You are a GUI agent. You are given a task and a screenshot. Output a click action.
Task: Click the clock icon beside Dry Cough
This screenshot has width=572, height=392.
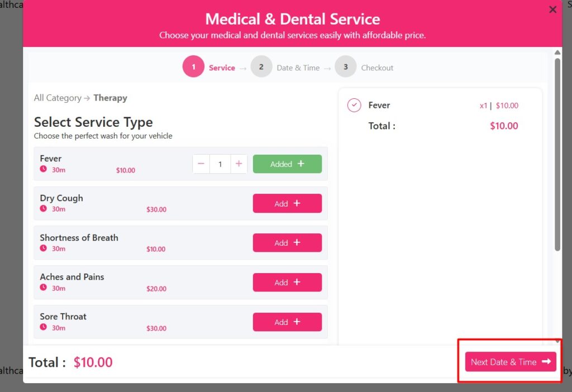click(x=44, y=209)
